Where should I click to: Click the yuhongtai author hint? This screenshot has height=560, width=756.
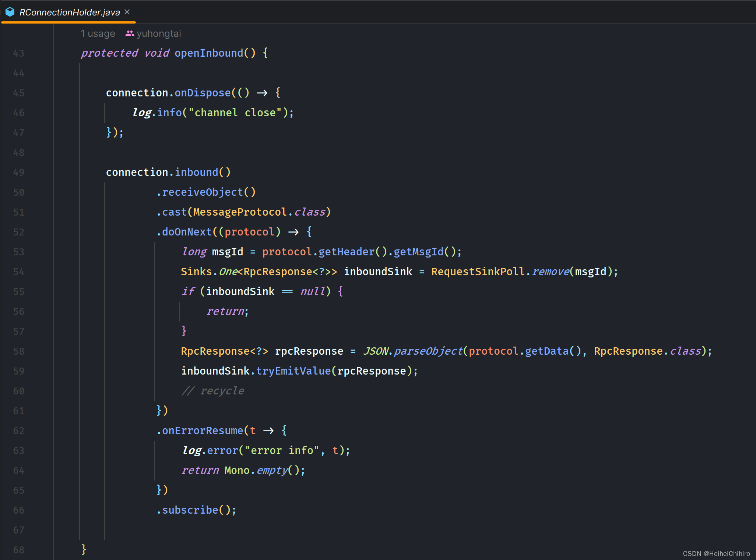coord(159,33)
